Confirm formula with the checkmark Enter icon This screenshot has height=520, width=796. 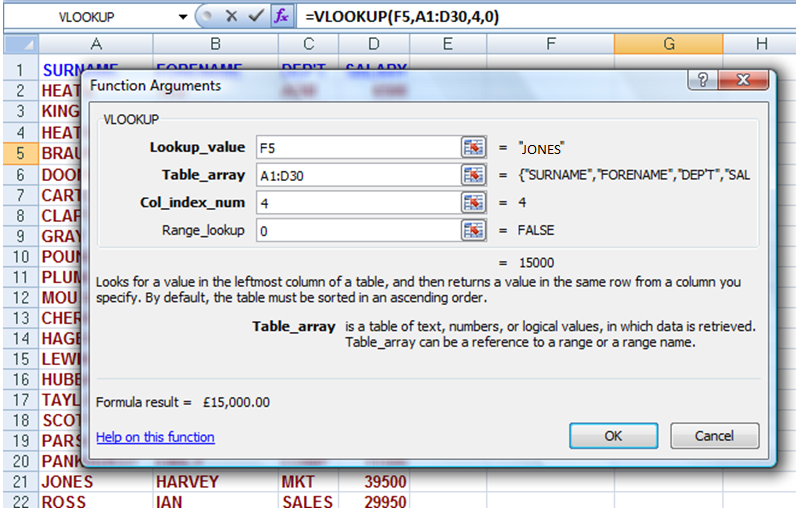tap(256, 16)
